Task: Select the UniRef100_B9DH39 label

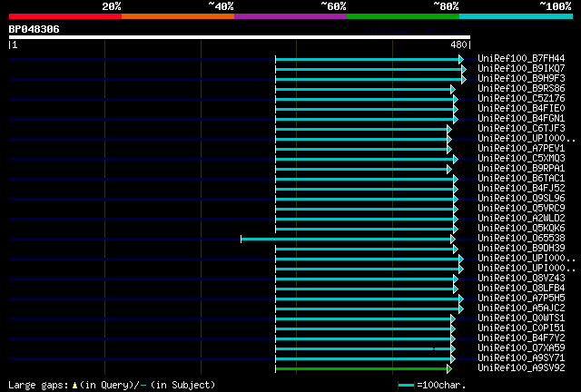Action: [521, 249]
